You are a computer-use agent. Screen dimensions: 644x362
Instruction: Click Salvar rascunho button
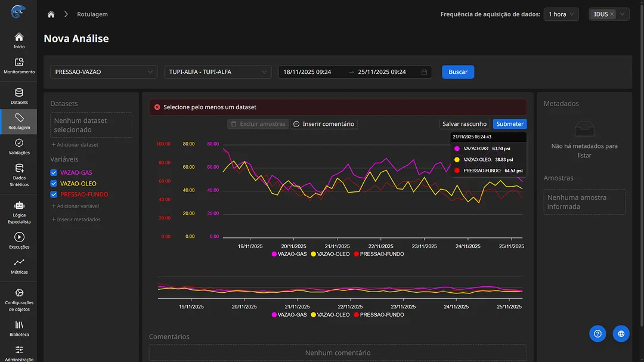465,123
